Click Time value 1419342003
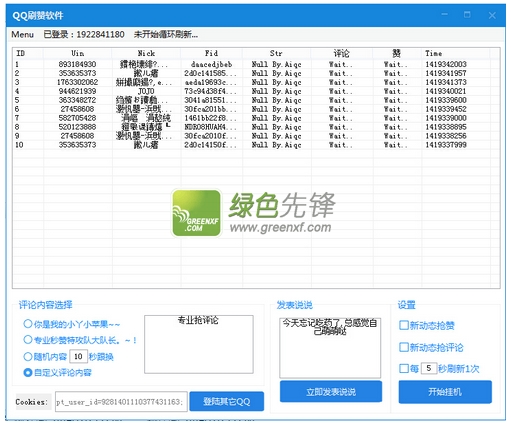 446,64
